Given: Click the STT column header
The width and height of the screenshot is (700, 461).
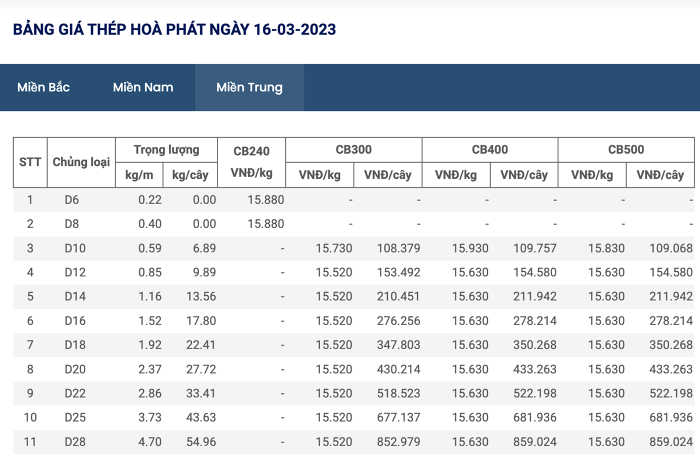Looking at the screenshot, I should tap(30, 162).
